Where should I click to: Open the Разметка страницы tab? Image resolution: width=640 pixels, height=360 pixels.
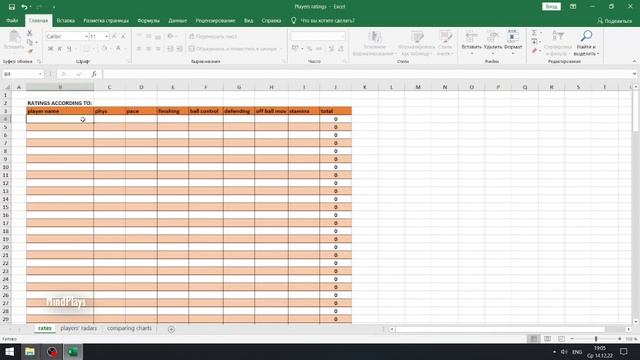(106, 20)
